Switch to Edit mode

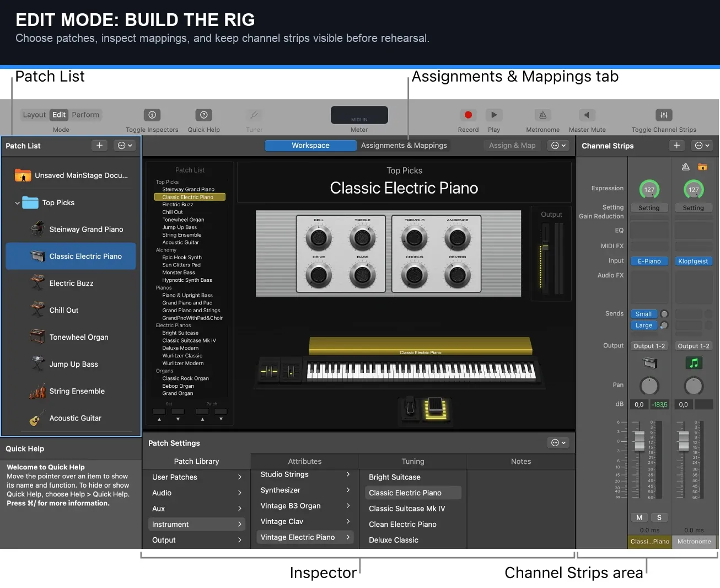click(59, 115)
